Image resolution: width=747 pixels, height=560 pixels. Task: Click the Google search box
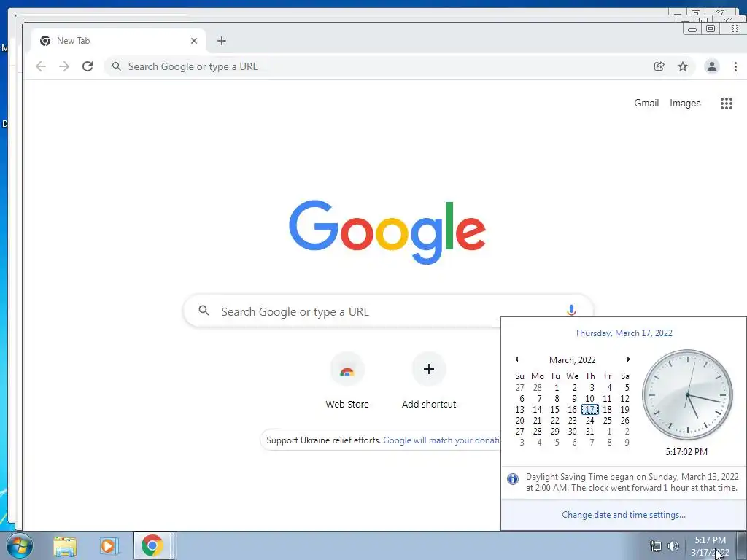[388, 311]
